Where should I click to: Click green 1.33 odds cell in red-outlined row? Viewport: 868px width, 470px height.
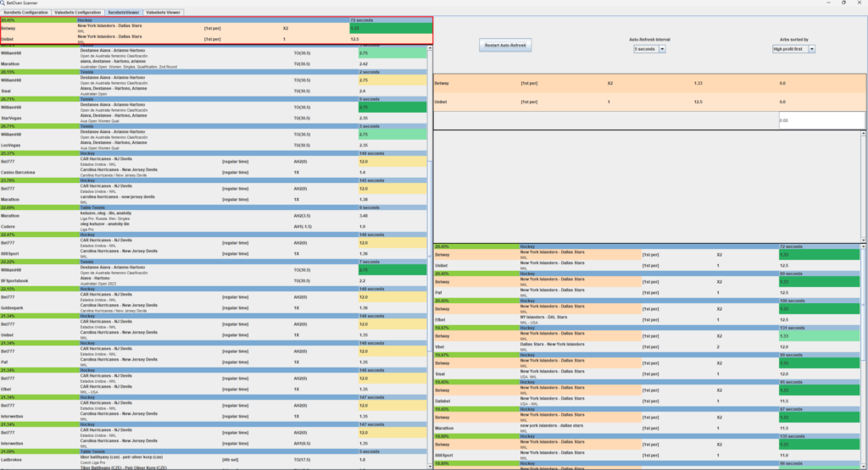(x=390, y=27)
